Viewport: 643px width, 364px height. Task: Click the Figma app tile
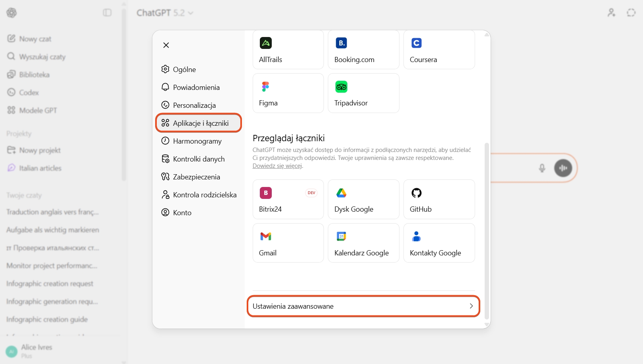[288, 93]
